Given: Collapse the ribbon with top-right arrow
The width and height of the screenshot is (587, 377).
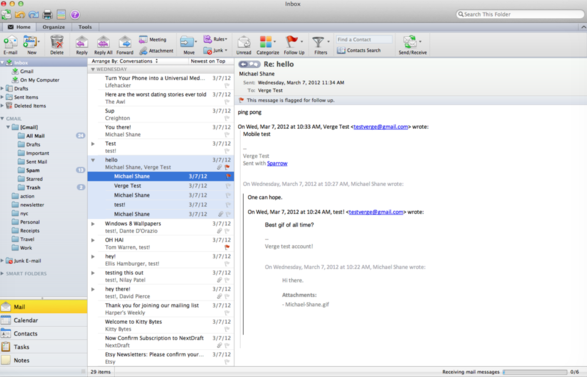Looking at the screenshot, I should click(x=583, y=27).
